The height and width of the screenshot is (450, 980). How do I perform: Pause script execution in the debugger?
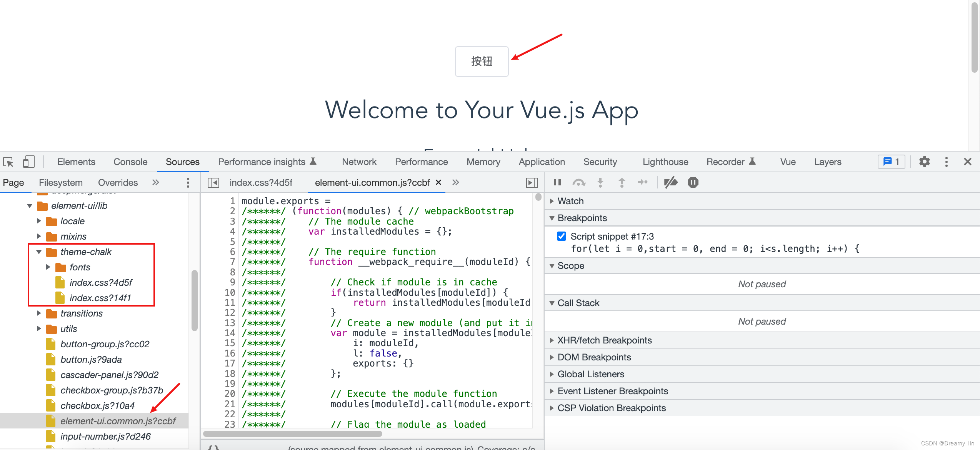[557, 182]
